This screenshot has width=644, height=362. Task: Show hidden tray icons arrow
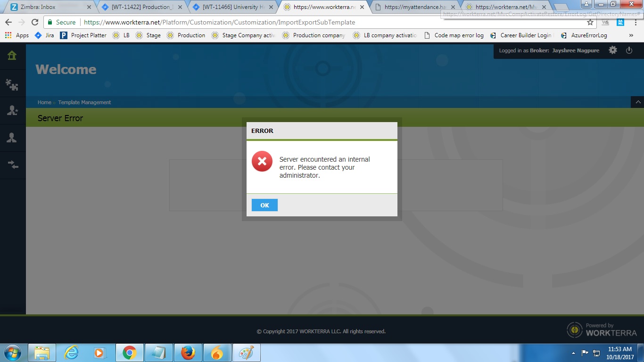coord(573,353)
